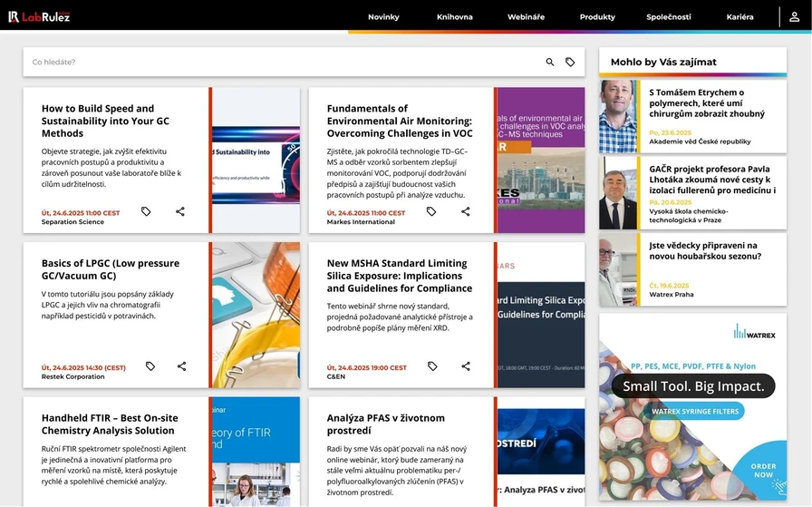Click 'Mohlo by Vás zajímat' heading

click(x=663, y=63)
